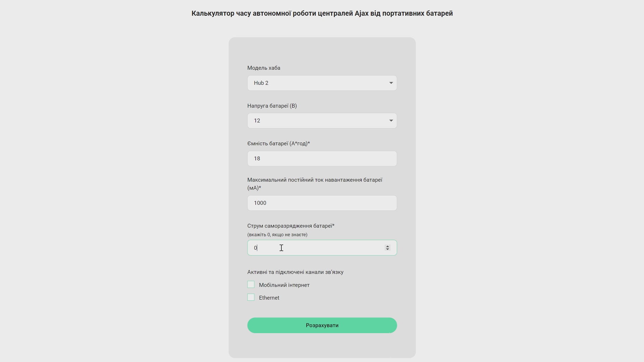Select the max load current field with 1000
Image resolution: width=644 pixels, height=362 pixels.
[322, 203]
